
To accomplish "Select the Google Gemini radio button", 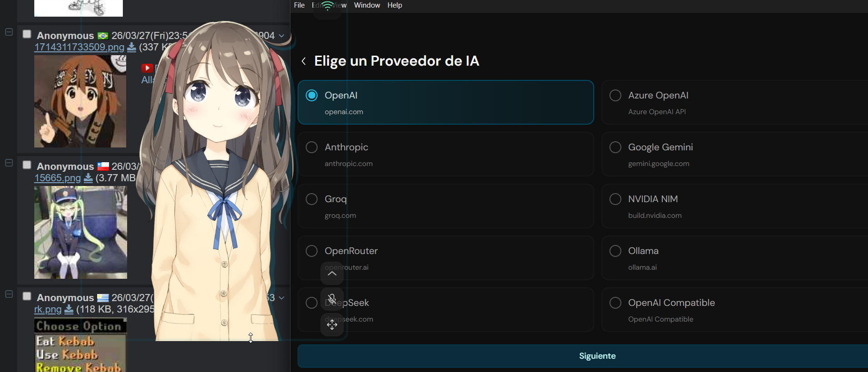I will (616, 147).
